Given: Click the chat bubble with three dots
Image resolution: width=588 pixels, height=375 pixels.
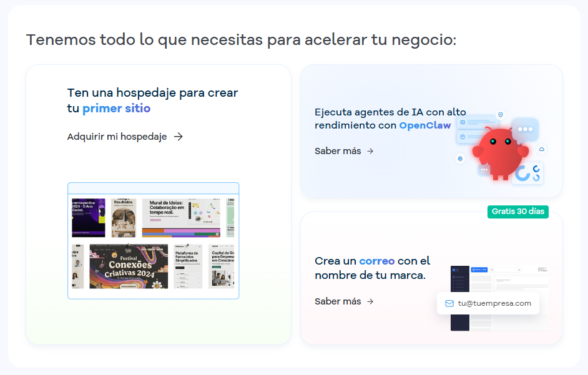Looking at the screenshot, I should [x=525, y=129].
